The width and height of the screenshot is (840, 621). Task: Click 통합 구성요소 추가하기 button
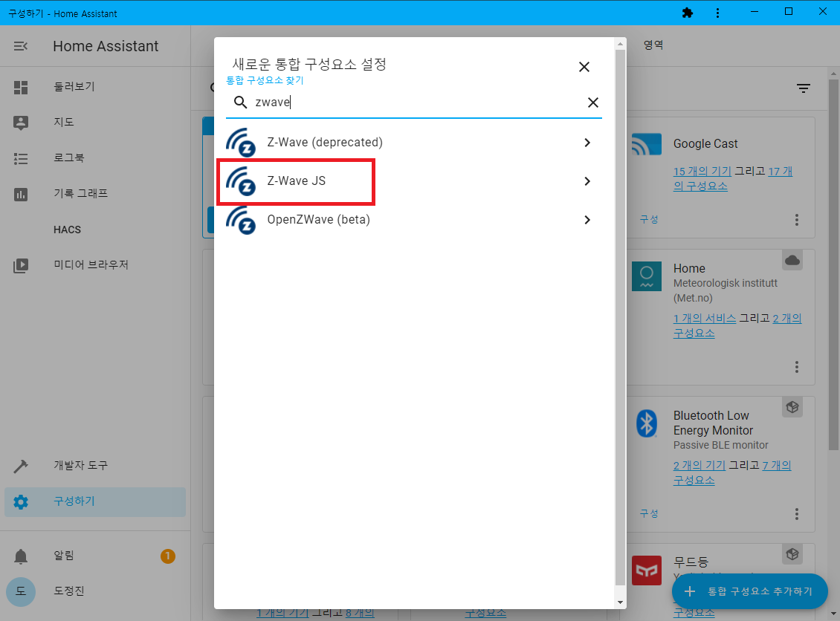(x=749, y=591)
